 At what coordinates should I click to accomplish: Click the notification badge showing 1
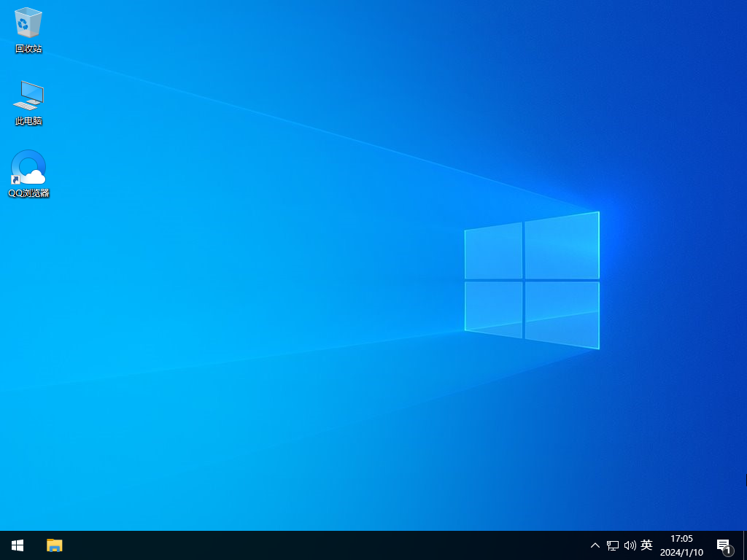click(x=727, y=551)
